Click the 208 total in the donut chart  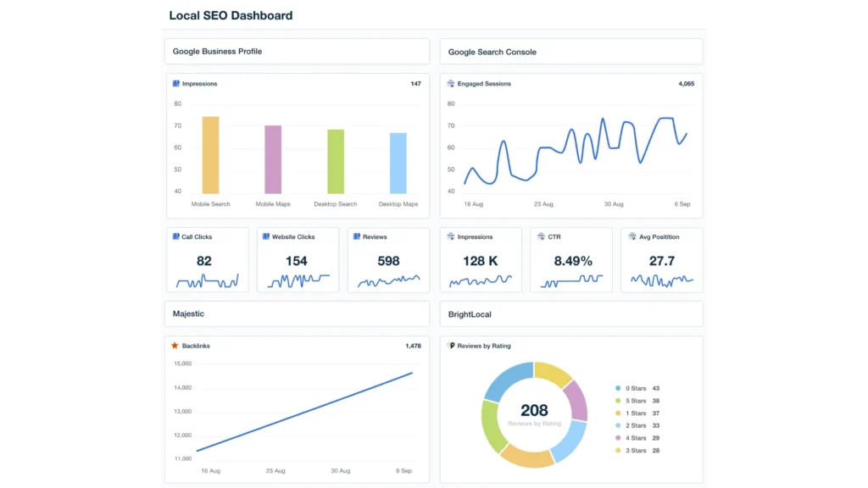click(x=534, y=411)
